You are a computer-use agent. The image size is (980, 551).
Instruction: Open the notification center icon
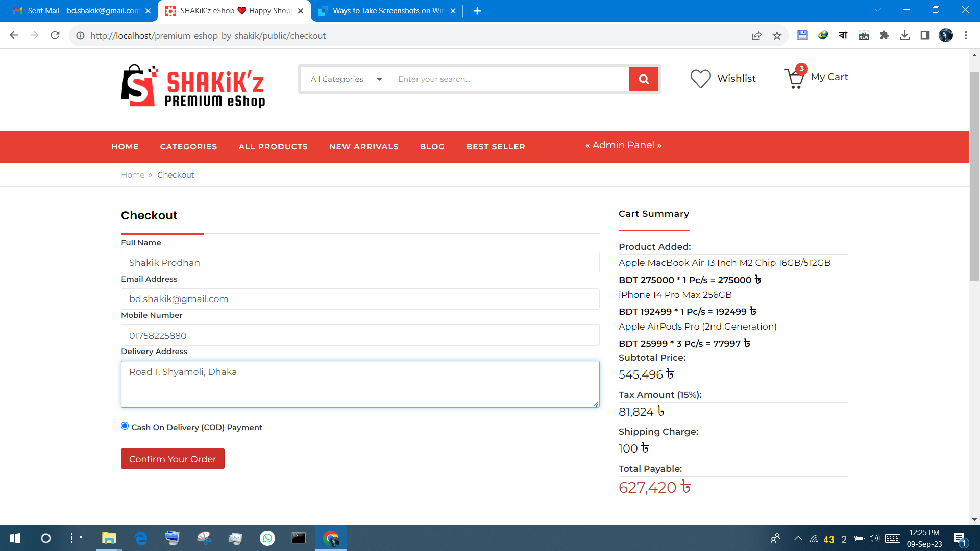tap(960, 539)
